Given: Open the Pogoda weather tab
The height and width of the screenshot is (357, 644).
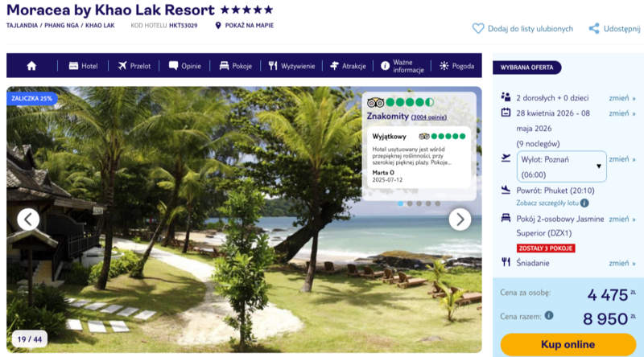Looking at the screenshot, I should [x=456, y=66].
